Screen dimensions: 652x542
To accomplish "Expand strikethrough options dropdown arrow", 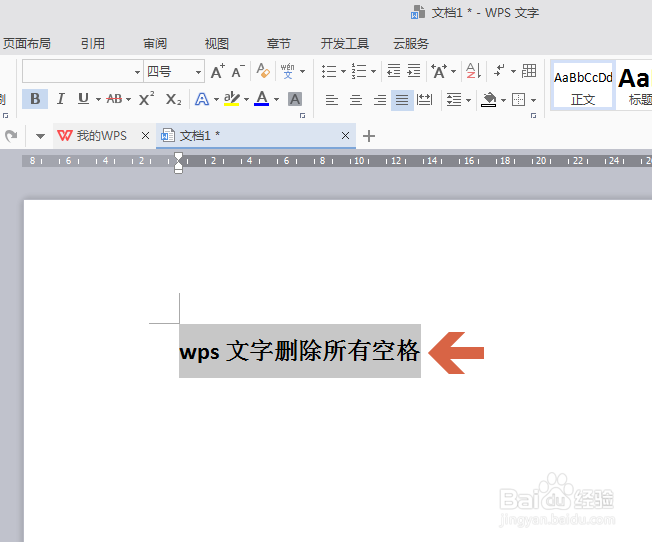I will [x=128, y=99].
